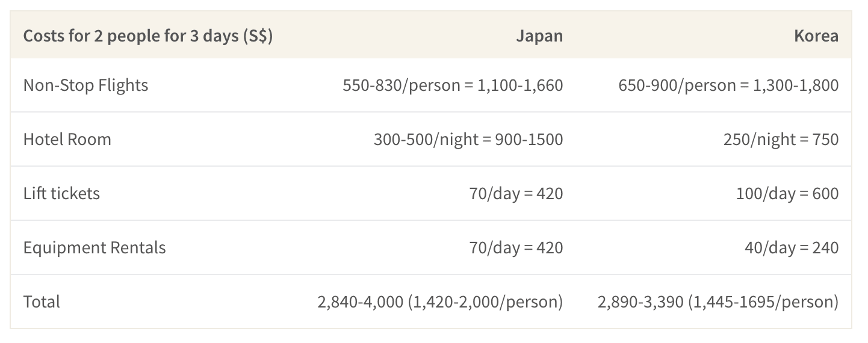Click Japan hotel 300-500/night cell
Viewport: 868px width, 343px height.
(x=468, y=139)
